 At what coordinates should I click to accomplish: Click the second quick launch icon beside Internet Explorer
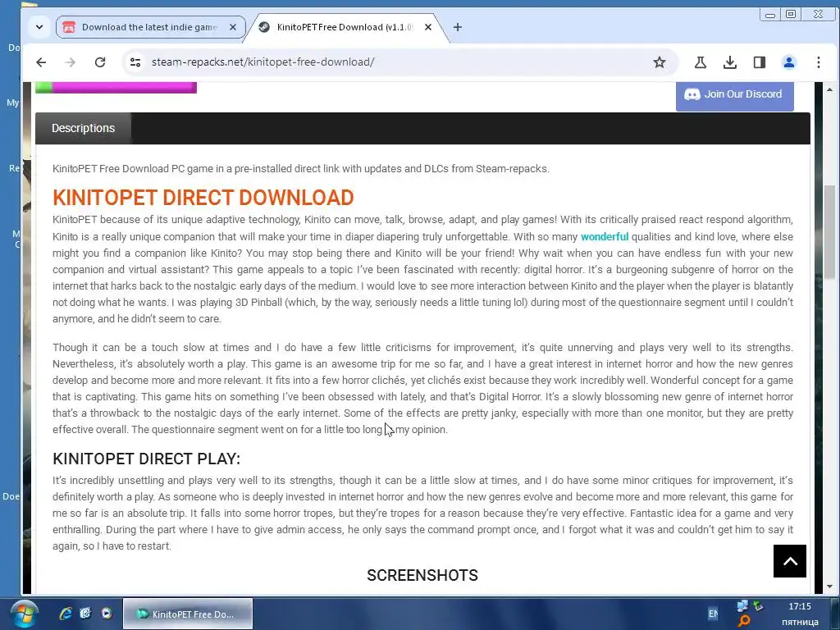pos(85,614)
